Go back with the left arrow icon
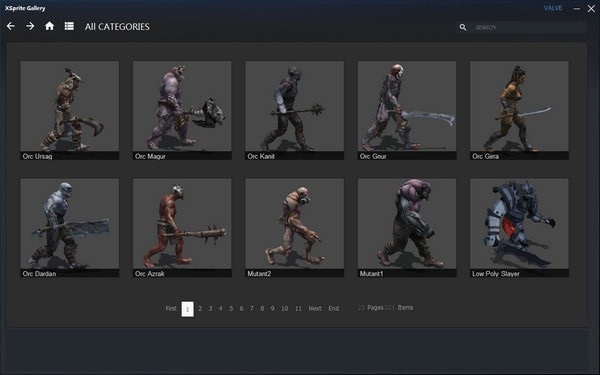The image size is (600, 375). [11, 26]
